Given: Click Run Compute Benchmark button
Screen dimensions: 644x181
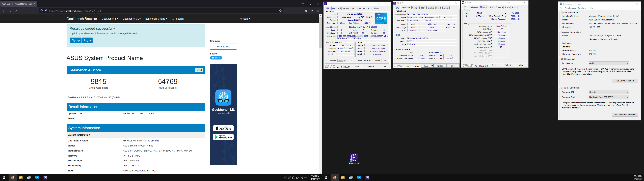Looking at the screenshot, I should pyautogui.click(x=625, y=114).
